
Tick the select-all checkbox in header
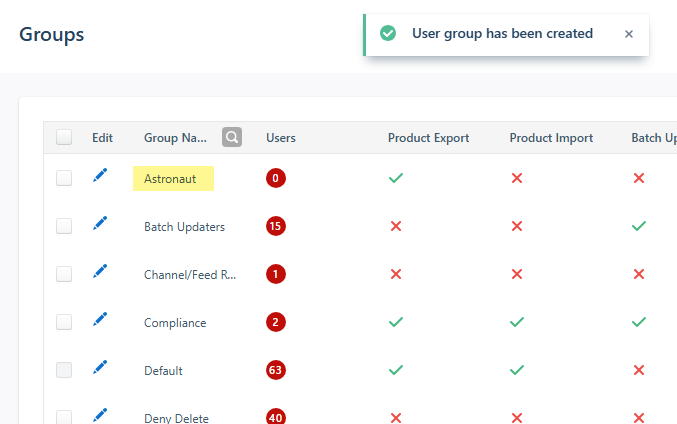pyautogui.click(x=64, y=138)
